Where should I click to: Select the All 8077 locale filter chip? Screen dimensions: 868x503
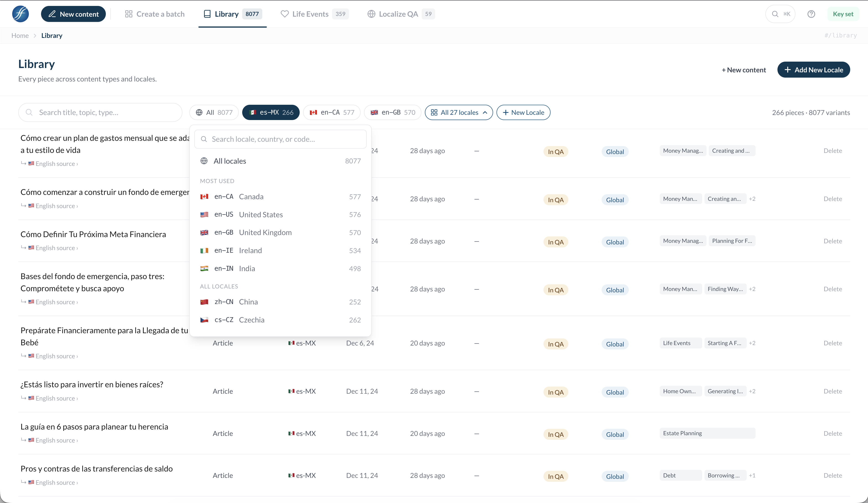(x=214, y=112)
